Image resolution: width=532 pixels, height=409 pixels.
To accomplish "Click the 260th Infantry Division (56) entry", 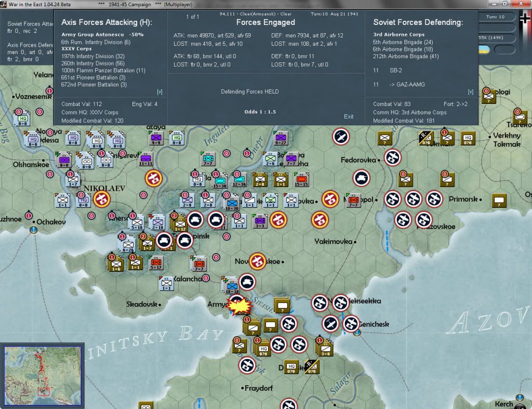I will (92, 63).
